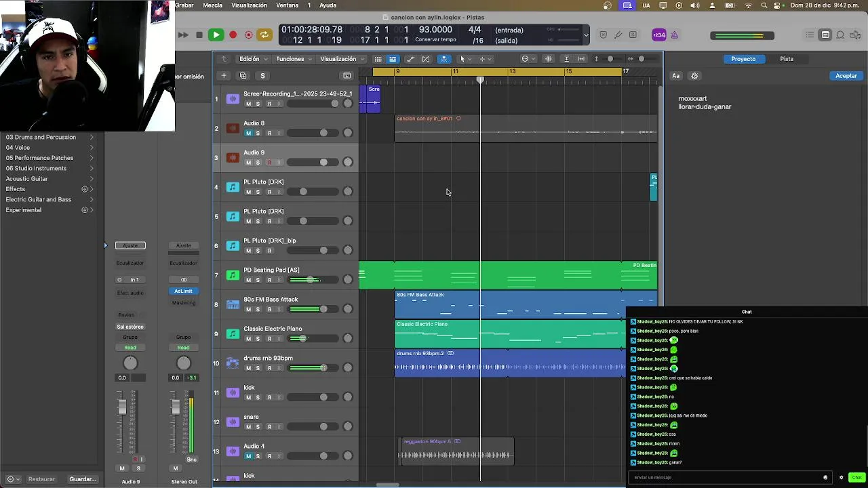Click the Guardar button in library
The width and height of the screenshot is (868, 488).
pyautogui.click(x=83, y=479)
